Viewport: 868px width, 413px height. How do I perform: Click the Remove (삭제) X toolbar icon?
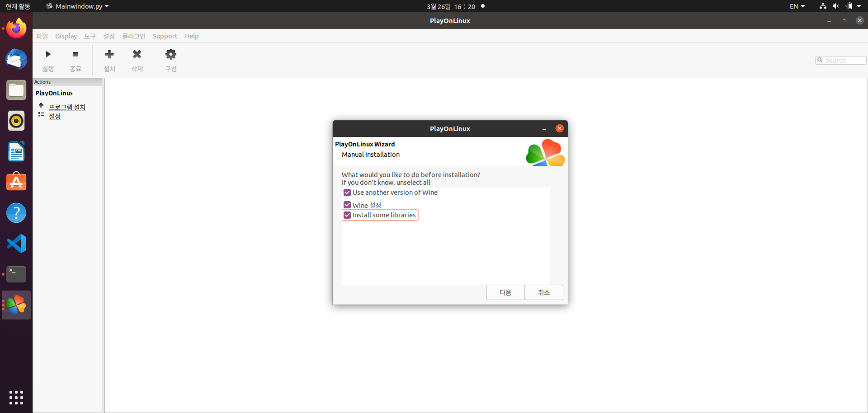[137, 54]
